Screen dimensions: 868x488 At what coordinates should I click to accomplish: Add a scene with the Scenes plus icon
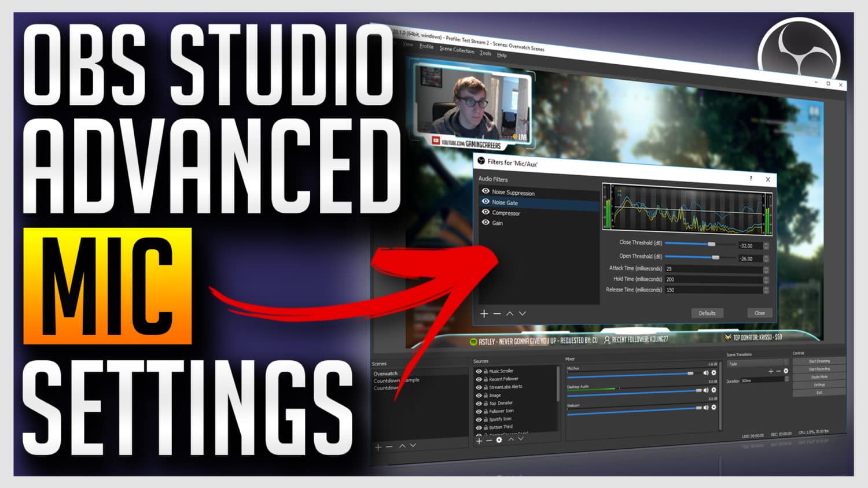(x=378, y=447)
